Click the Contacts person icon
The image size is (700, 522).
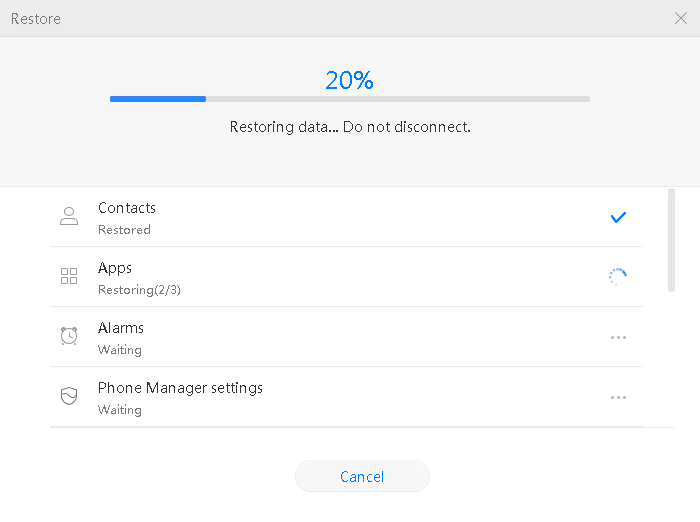pyautogui.click(x=69, y=217)
